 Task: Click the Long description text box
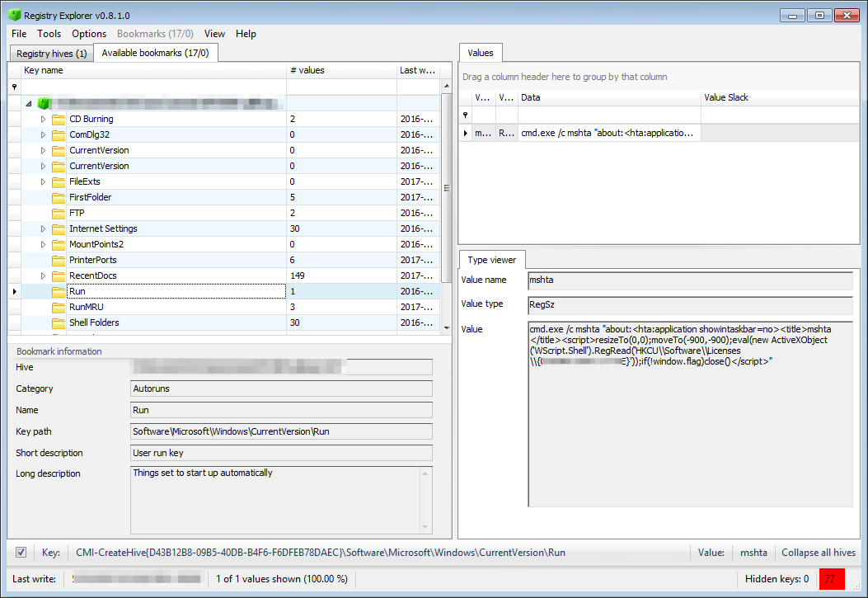point(281,500)
